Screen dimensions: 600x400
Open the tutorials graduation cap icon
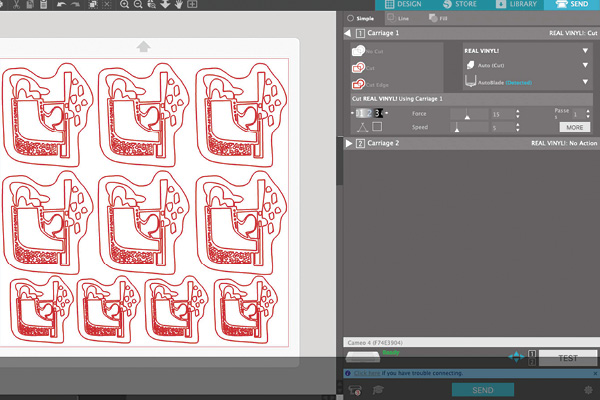[378, 390]
